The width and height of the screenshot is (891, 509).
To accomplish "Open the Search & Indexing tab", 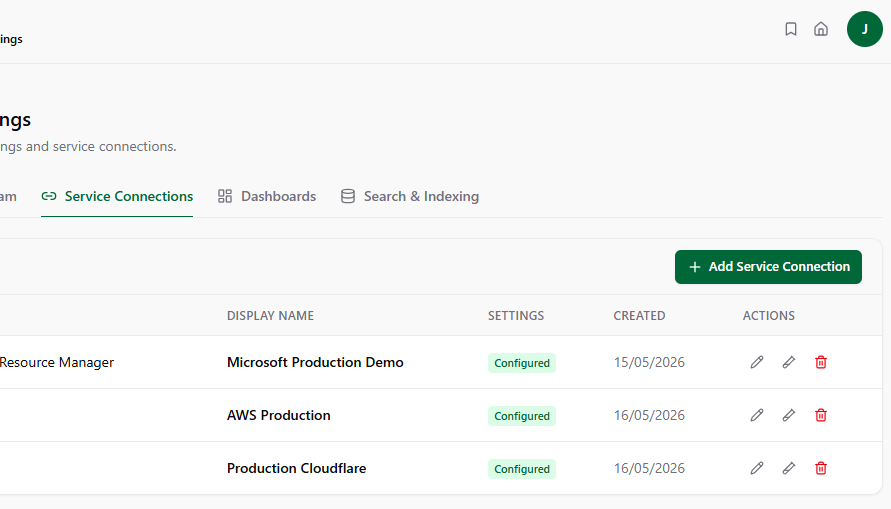I will click(x=409, y=197).
